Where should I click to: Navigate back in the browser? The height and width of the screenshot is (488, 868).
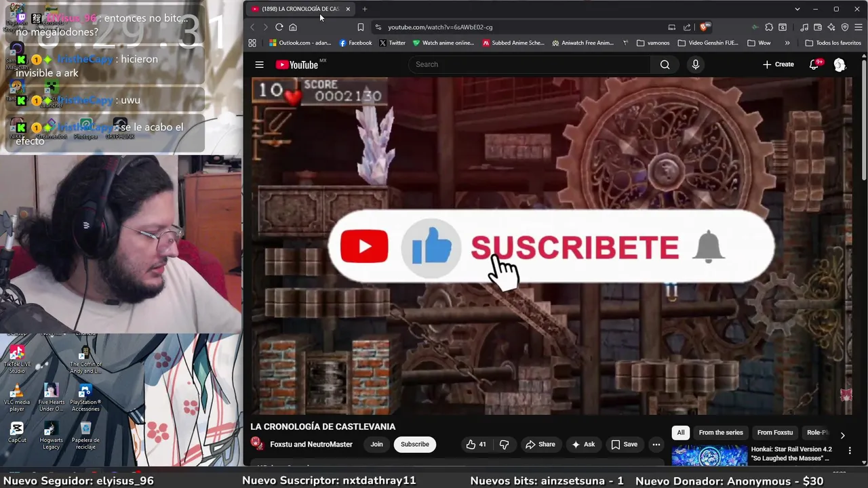[252, 27]
